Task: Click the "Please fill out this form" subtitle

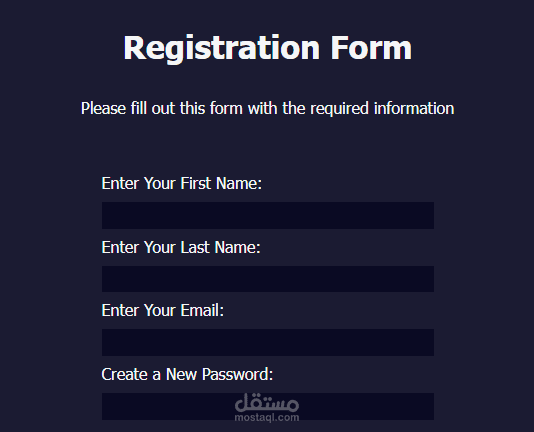Action: click(267, 109)
